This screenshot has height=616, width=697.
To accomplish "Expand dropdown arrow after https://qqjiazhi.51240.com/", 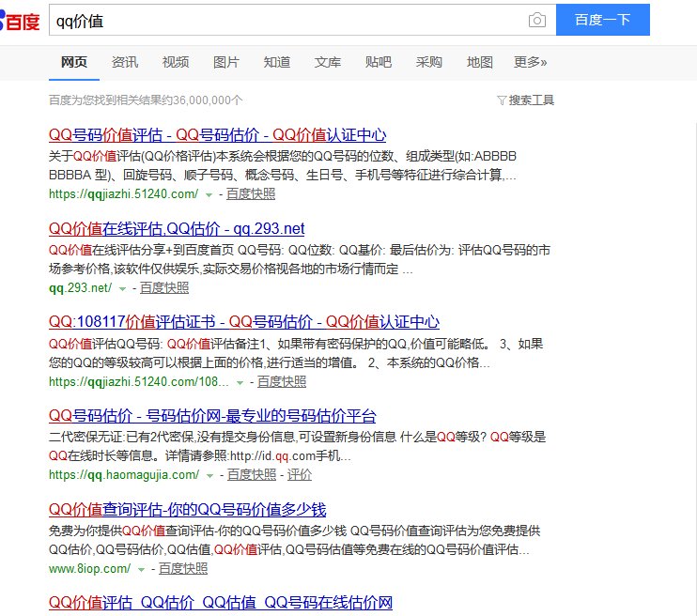I will click(x=209, y=194).
